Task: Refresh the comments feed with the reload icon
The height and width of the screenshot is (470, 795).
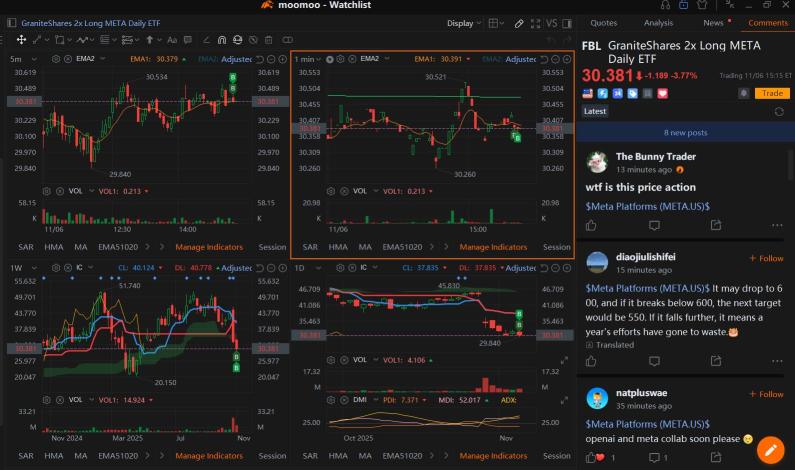Action: pos(779,112)
